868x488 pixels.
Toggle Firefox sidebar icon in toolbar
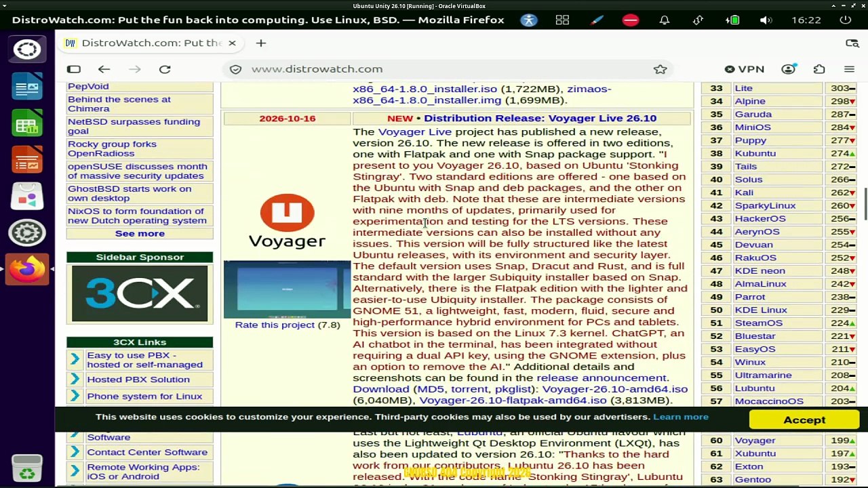tap(74, 69)
